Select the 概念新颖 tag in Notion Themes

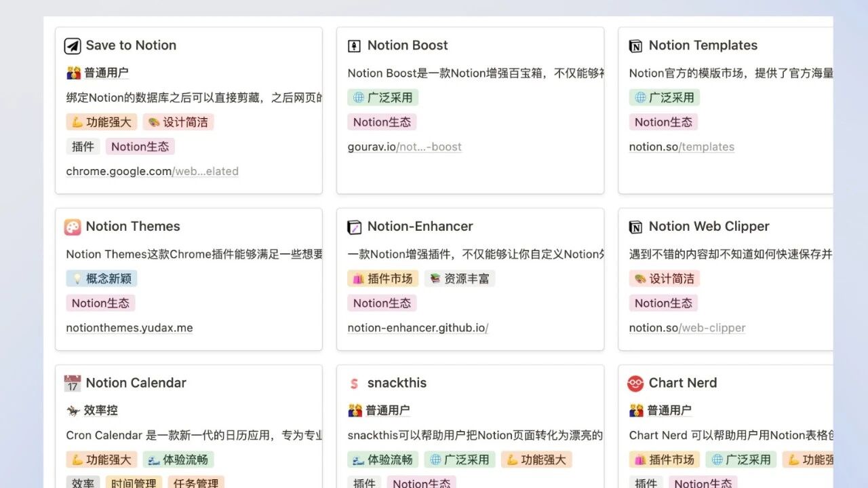click(x=102, y=278)
